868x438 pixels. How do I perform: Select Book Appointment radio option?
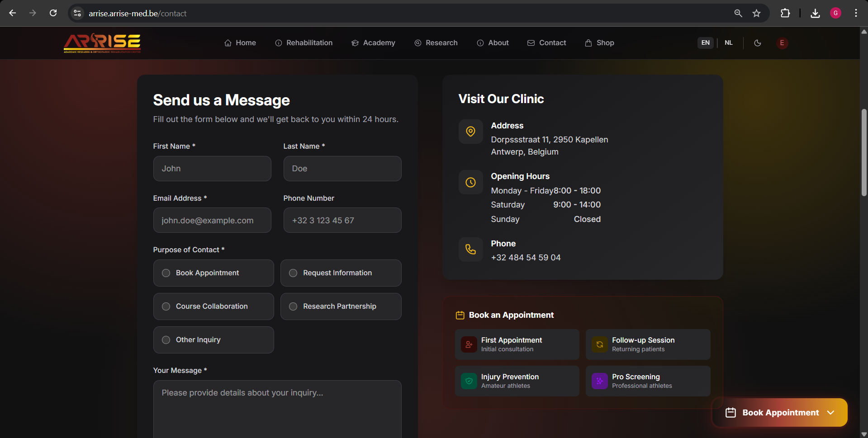[213, 273]
